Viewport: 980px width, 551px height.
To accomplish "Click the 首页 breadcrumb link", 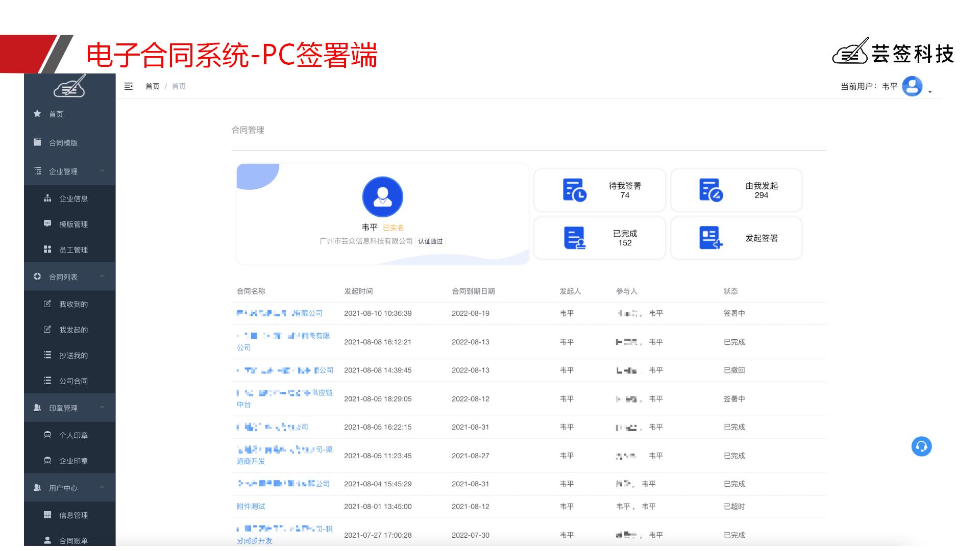I will coord(152,86).
